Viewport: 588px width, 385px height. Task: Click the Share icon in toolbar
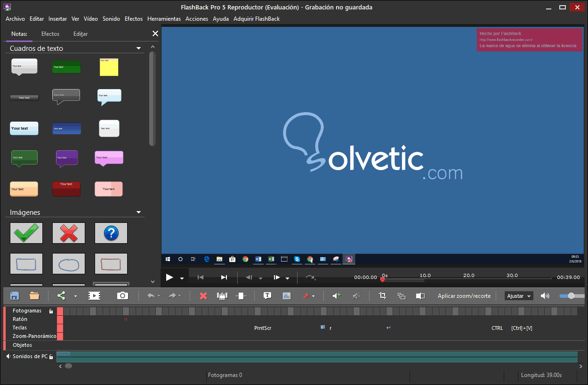click(x=61, y=296)
